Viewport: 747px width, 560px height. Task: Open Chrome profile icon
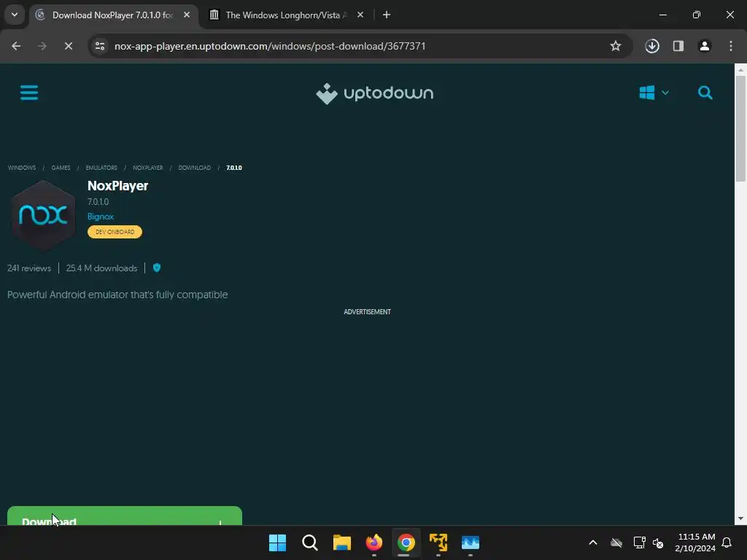[x=705, y=46]
